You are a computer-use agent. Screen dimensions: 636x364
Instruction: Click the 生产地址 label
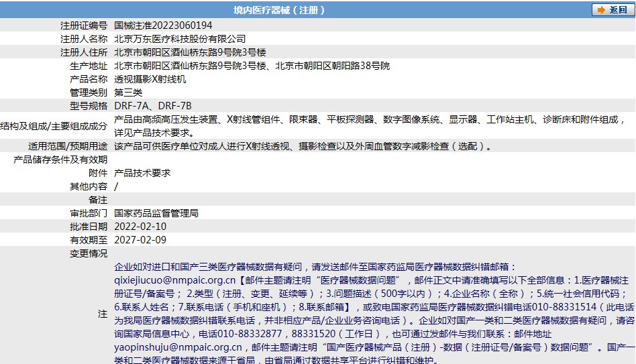pos(89,66)
